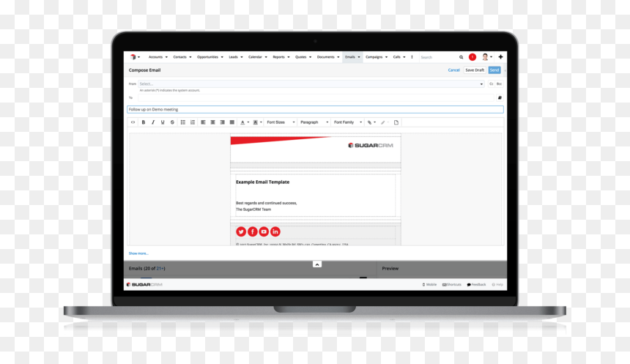
Task: Open the Paragraph format dropdown
Action: click(314, 122)
